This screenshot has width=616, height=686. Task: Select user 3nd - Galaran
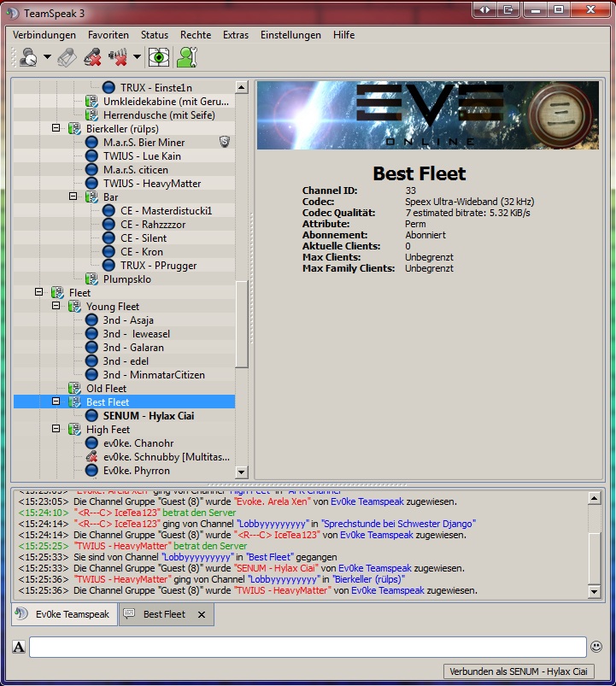tap(133, 348)
